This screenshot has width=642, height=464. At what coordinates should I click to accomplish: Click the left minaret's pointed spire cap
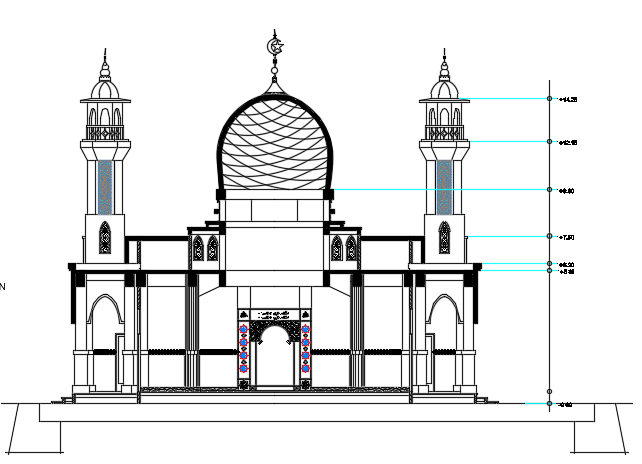(x=105, y=70)
